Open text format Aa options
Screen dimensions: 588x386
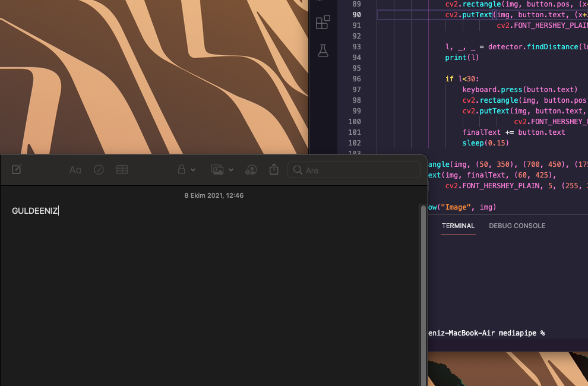click(x=75, y=170)
